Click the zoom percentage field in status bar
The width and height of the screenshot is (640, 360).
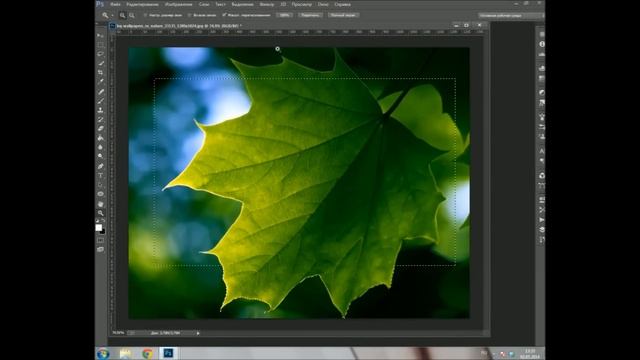click(x=118, y=333)
